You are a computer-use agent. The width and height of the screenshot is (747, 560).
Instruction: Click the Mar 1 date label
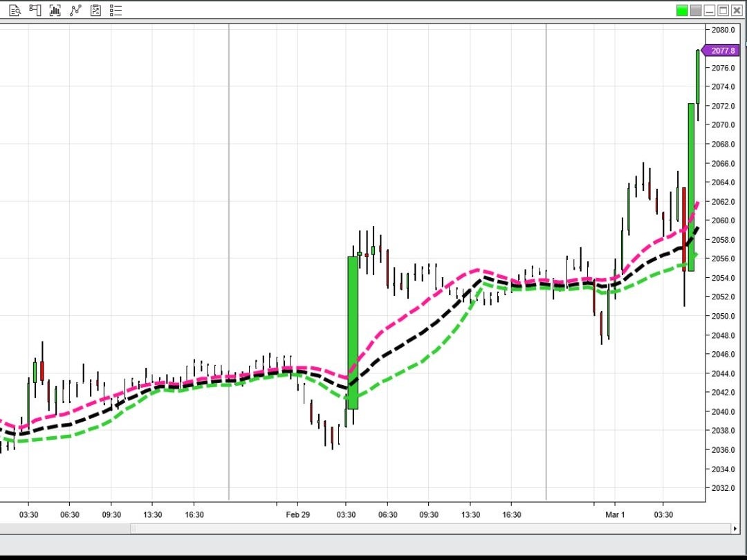tap(614, 514)
